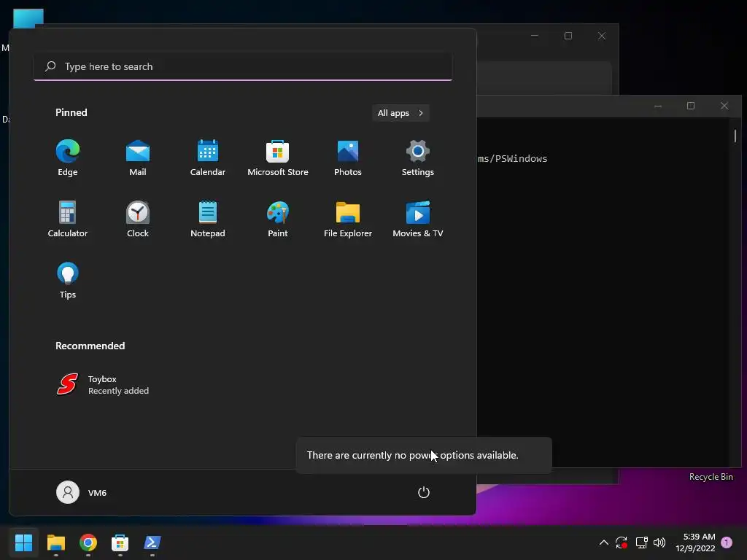This screenshot has width=747, height=560.
Task: Launch the Photos app
Action: point(348,158)
